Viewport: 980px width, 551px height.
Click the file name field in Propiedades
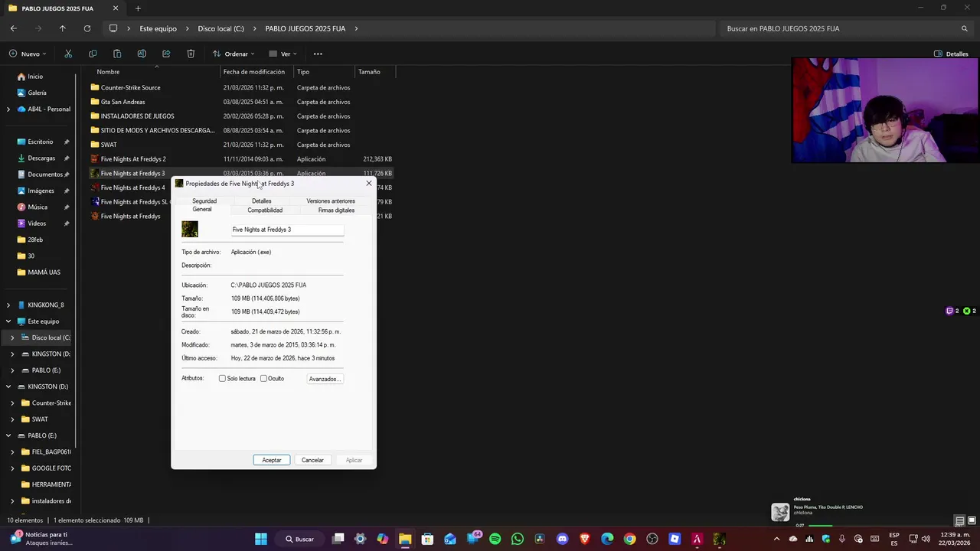pos(287,230)
